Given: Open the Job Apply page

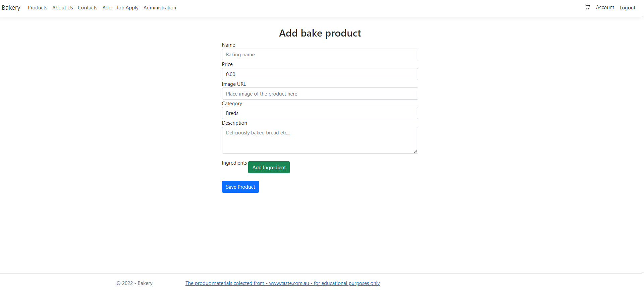Looking at the screenshot, I should tap(127, 7).
